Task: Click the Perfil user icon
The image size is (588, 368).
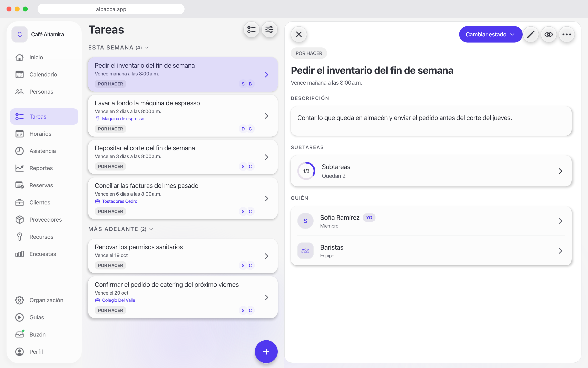Action: click(19, 352)
